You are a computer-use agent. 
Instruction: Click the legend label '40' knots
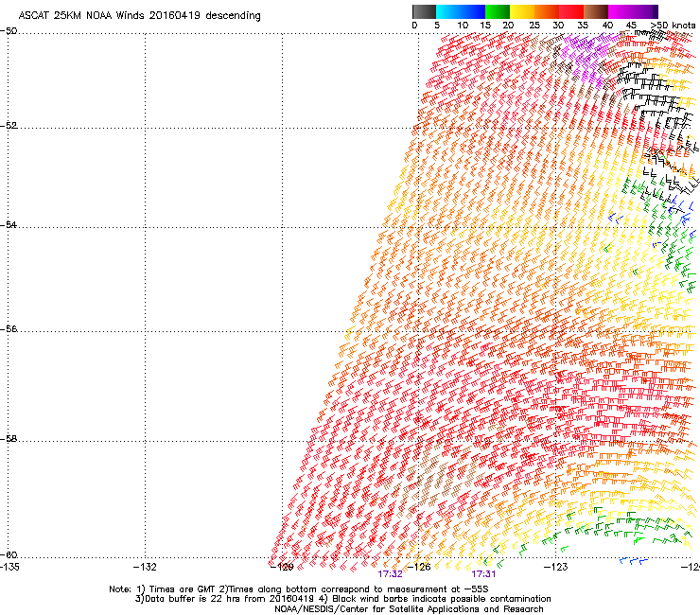pos(607,26)
